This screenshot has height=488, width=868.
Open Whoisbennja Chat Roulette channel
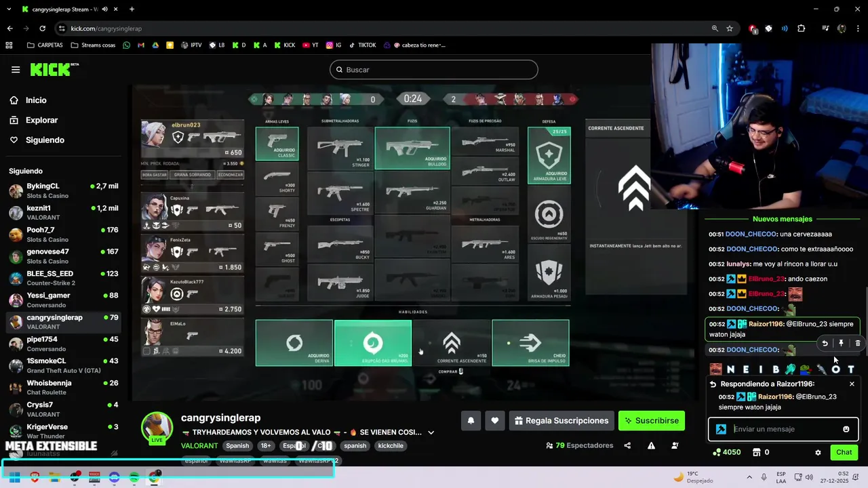[63, 387]
